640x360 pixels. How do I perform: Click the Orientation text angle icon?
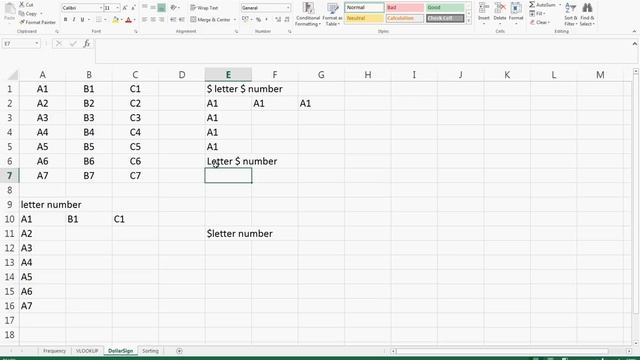pyautogui.click(x=173, y=7)
